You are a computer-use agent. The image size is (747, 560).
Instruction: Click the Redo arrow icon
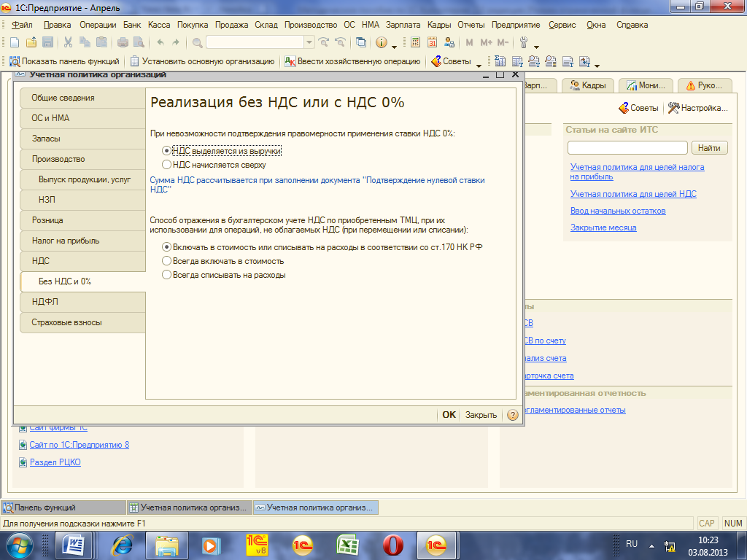click(x=176, y=43)
